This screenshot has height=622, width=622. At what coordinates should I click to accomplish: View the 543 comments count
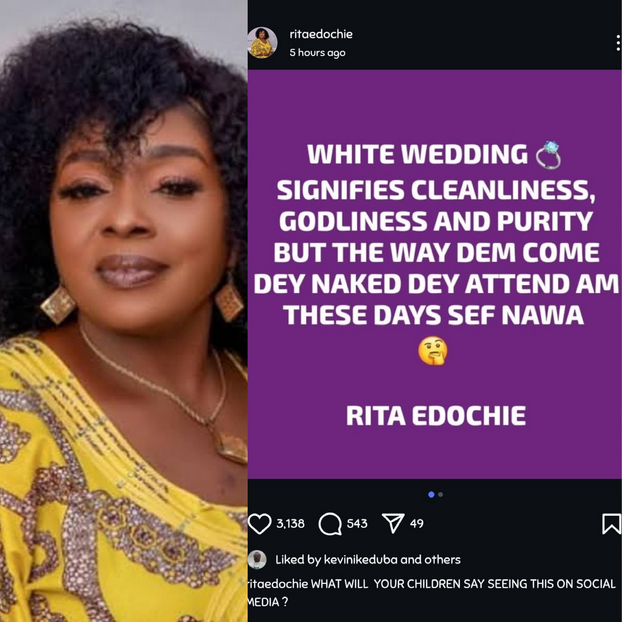tap(357, 523)
